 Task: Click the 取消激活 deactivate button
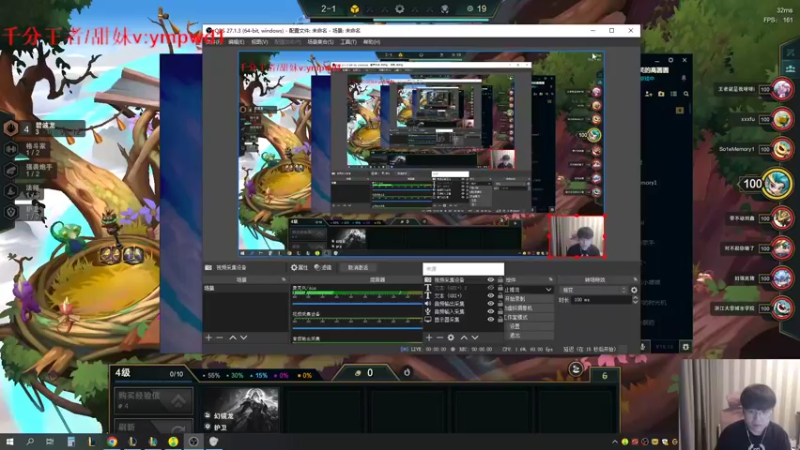358,267
